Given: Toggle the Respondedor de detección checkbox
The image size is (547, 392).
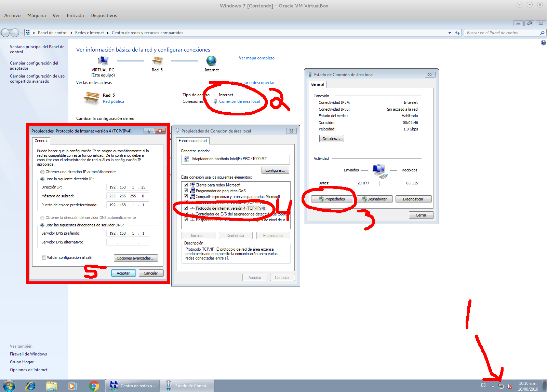Looking at the screenshot, I should click(x=186, y=220).
